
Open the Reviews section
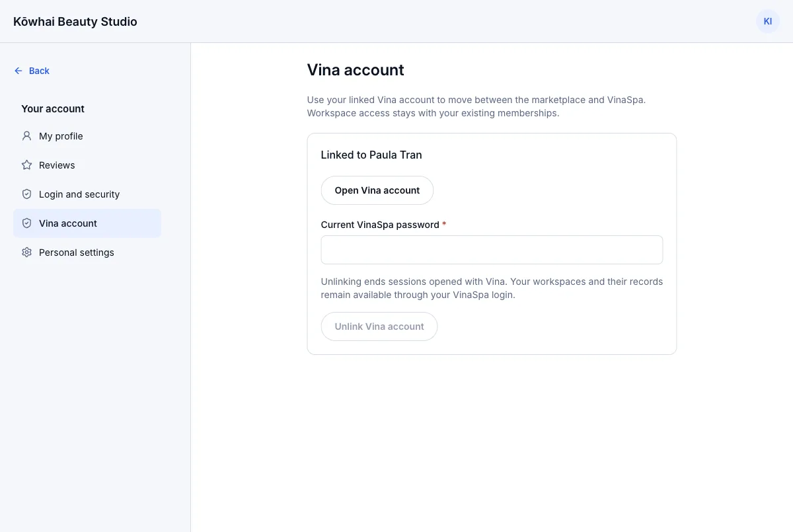(x=87, y=165)
